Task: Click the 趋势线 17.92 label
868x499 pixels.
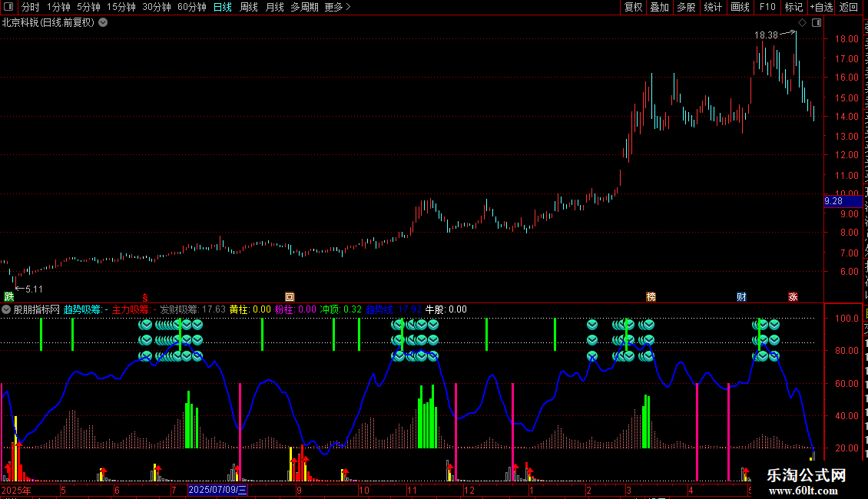Action: (x=393, y=310)
